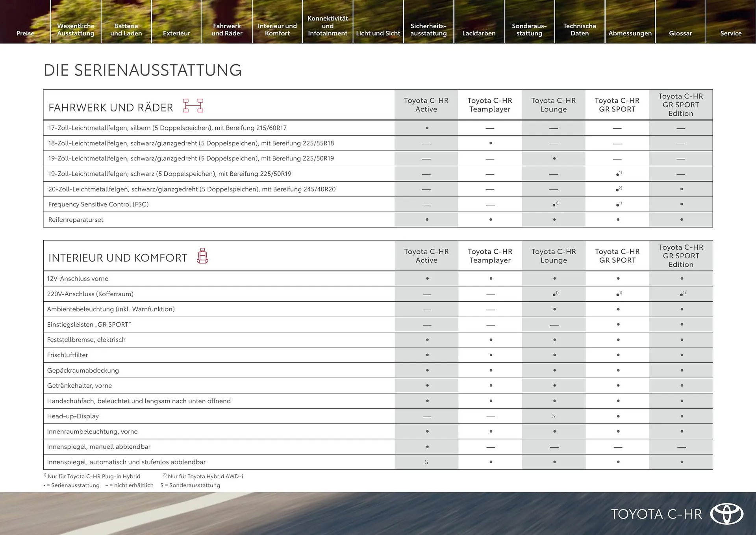Navigate to Technische Daten
The height and width of the screenshot is (535, 756).
579,30
